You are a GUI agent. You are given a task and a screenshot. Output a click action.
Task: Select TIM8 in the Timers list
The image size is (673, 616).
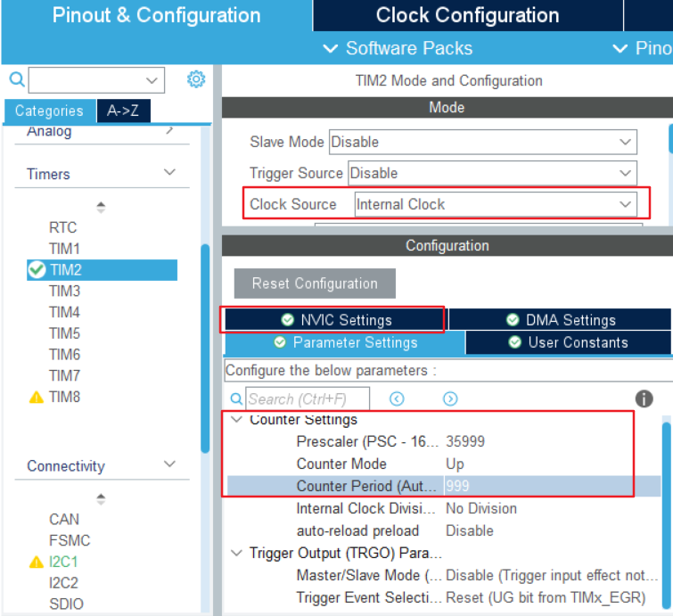pyautogui.click(x=64, y=397)
